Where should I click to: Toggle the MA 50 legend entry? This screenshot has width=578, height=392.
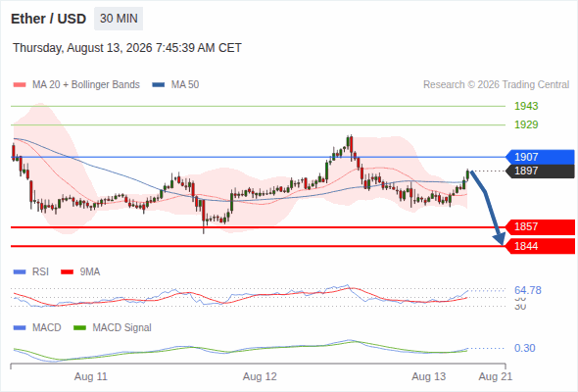pos(175,85)
